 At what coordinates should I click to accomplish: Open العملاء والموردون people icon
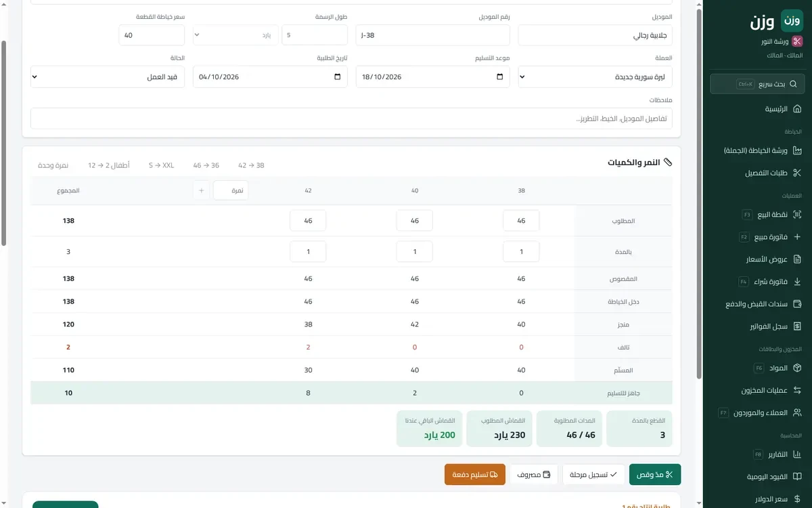[x=797, y=412]
